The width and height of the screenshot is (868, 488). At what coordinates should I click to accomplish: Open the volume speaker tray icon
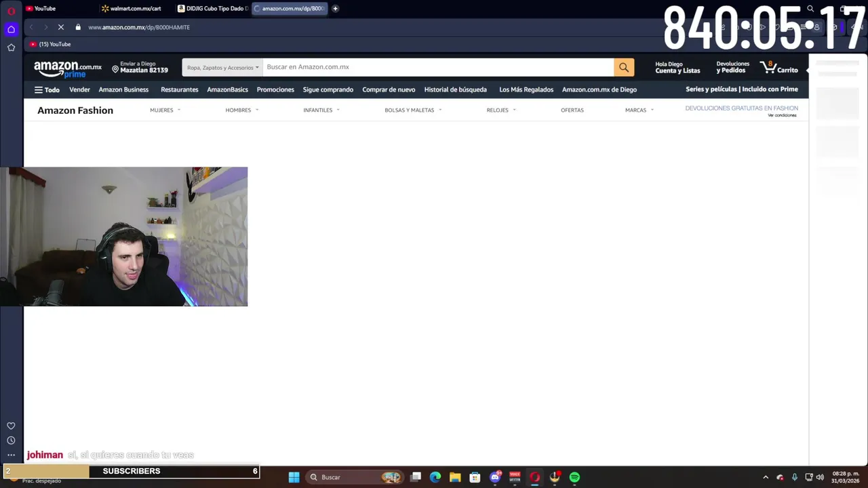point(820,477)
